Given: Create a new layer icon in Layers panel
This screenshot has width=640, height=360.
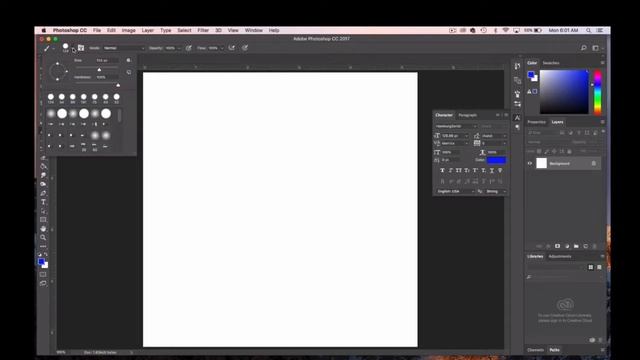Looking at the screenshot, I should (586, 246).
